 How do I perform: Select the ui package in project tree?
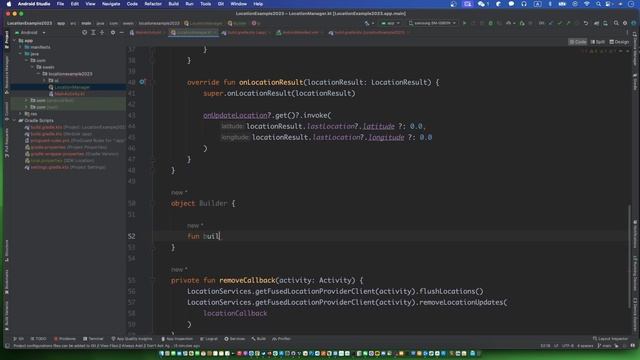tap(69, 80)
